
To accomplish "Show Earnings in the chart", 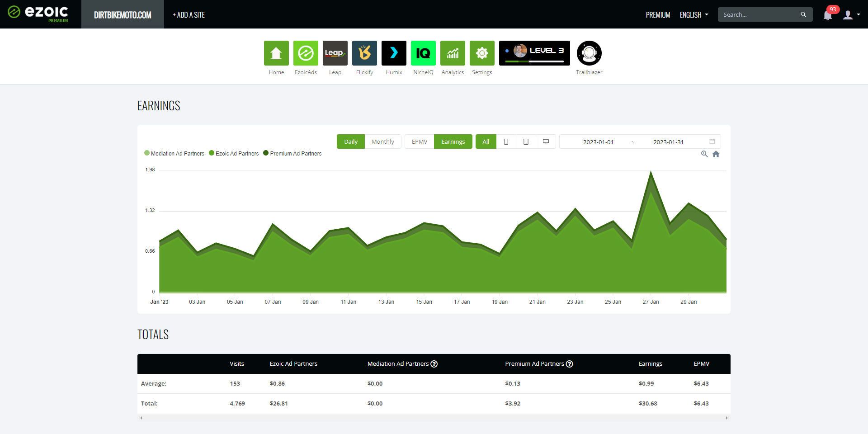I will point(453,142).
